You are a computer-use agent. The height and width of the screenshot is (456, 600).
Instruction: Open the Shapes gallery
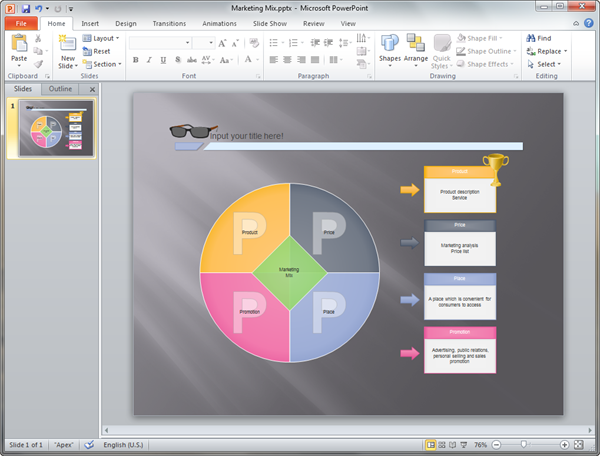[390, 49]
